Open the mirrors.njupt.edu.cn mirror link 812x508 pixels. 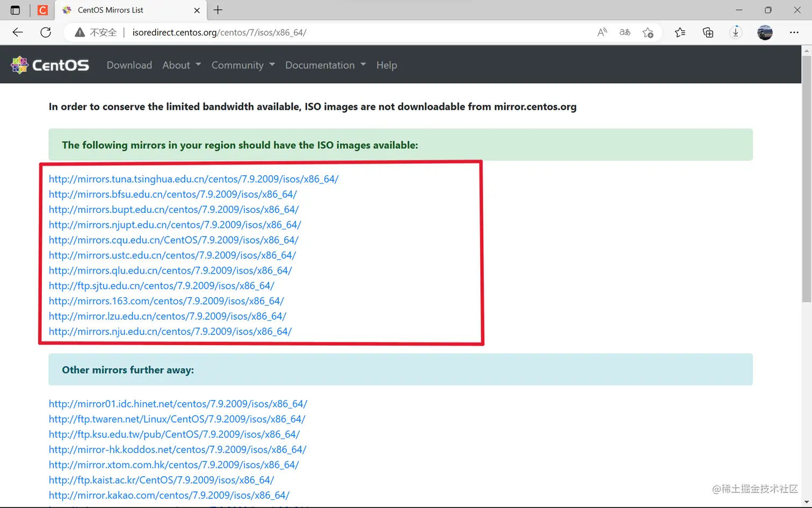coord(175,225)
